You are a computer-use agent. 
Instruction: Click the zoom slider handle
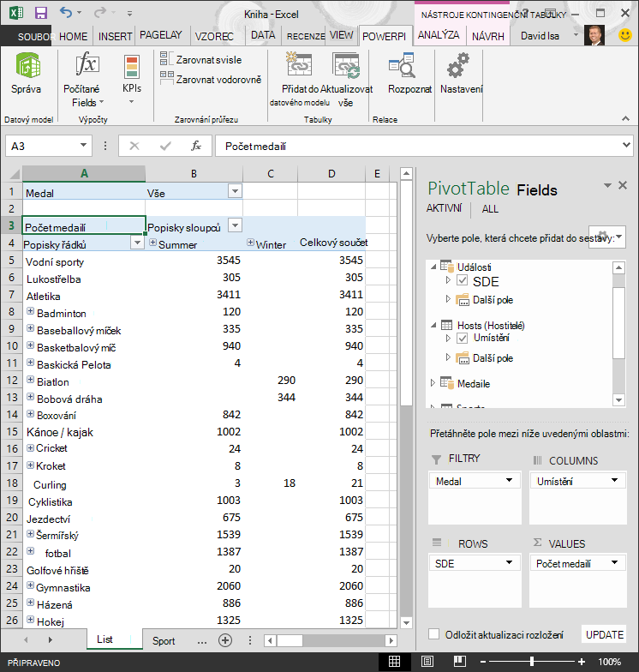click(x=532, y=662)
